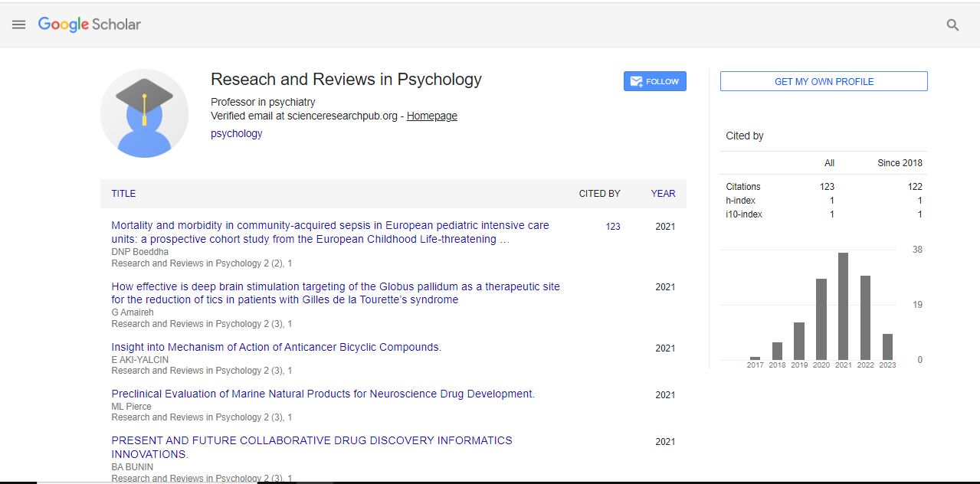980x484 pixels.
Task: View the 123 citations count link
Action: pyautogui.click(x=612, y=227)
